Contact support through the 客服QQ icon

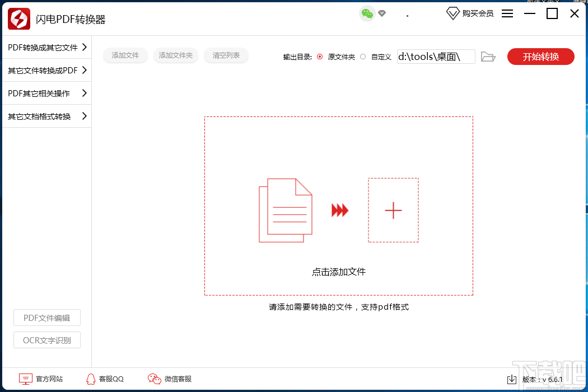(x=90, y=379)
